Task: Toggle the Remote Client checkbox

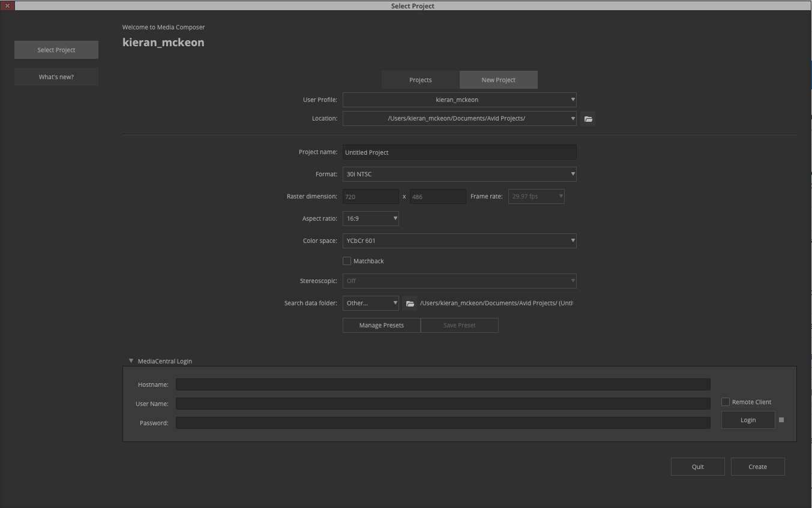Action: [726, 402]
